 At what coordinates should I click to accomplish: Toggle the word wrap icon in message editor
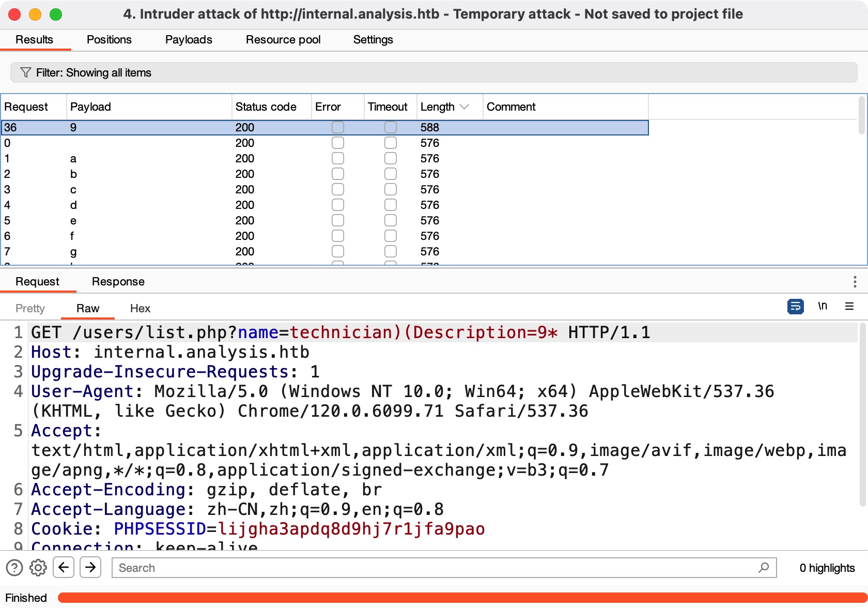click(795, 307)
